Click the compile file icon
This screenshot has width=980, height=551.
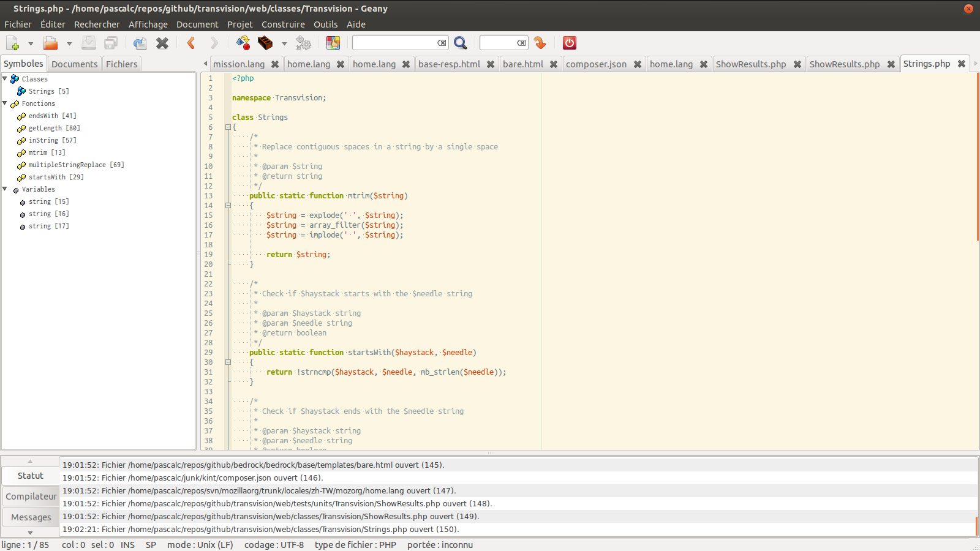tap(243, 43)
